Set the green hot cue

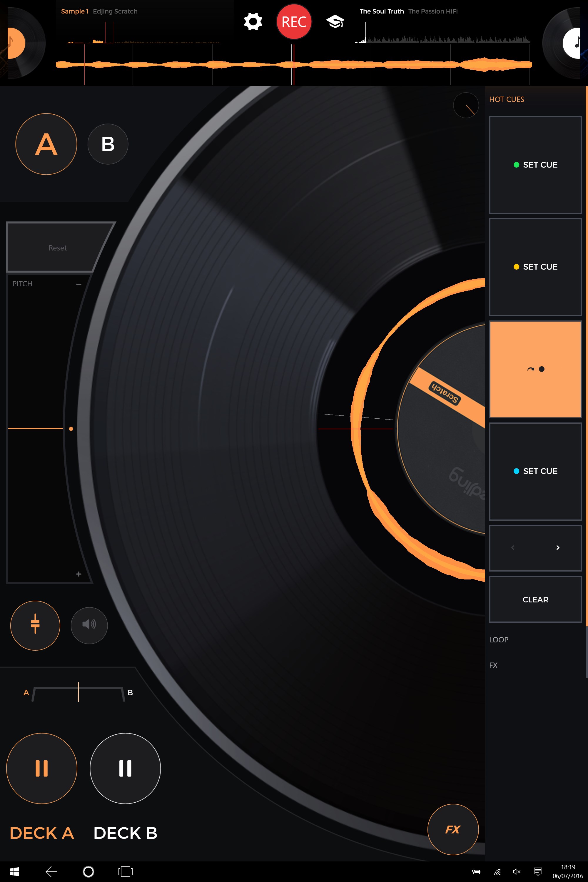click(535, 165)
